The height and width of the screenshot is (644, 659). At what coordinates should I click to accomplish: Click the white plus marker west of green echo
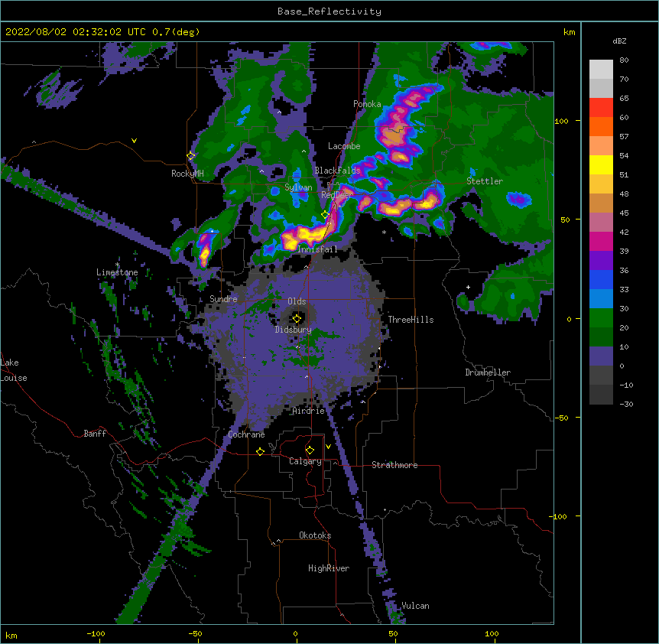point(468,287)
